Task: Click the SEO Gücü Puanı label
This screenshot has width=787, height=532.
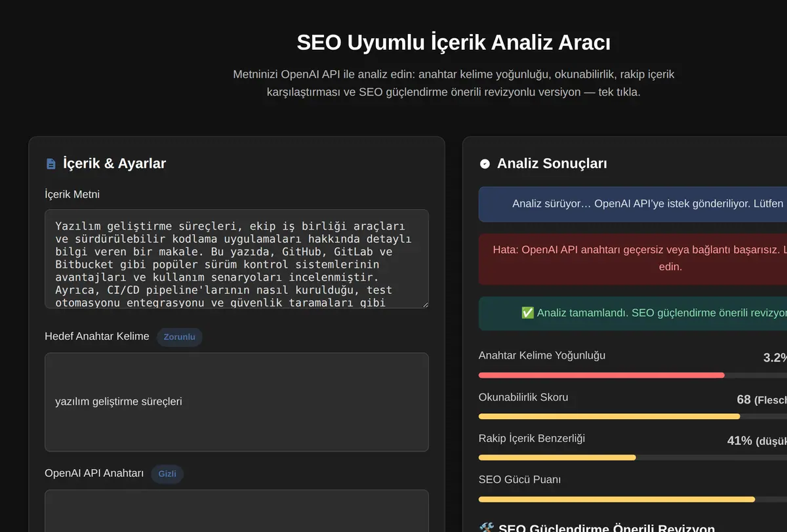Action: pyautogui.click(x=519, y=480)
